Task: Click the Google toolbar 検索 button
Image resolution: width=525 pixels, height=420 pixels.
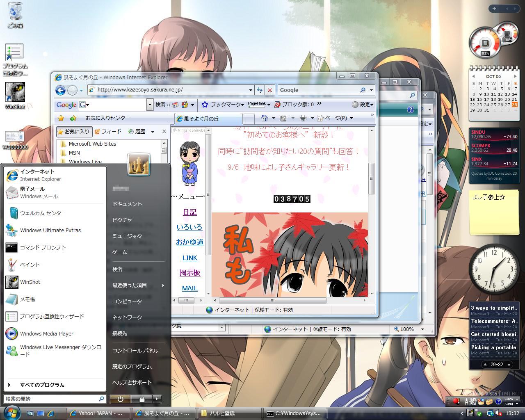Action: click(160, 105)
